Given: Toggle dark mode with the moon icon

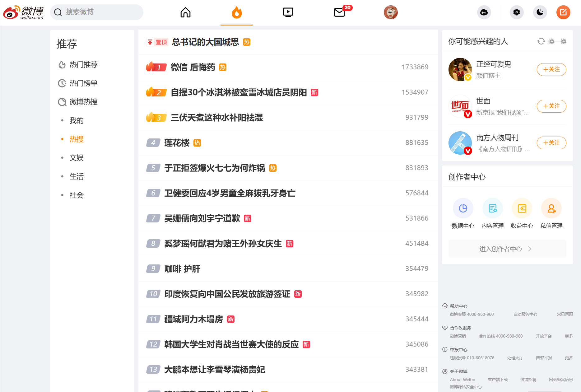Looking at the screenshot, I should coord(540,12).
